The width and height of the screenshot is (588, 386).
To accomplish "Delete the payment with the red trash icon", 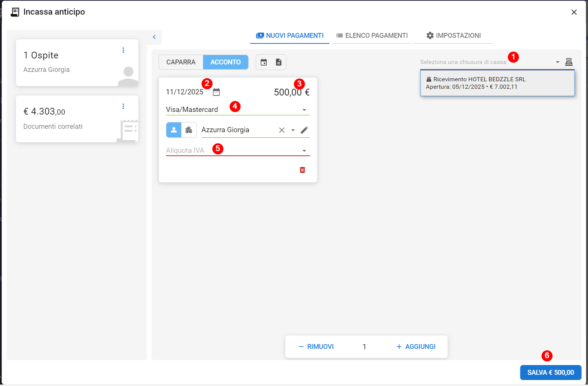I will tap(302, 170).
